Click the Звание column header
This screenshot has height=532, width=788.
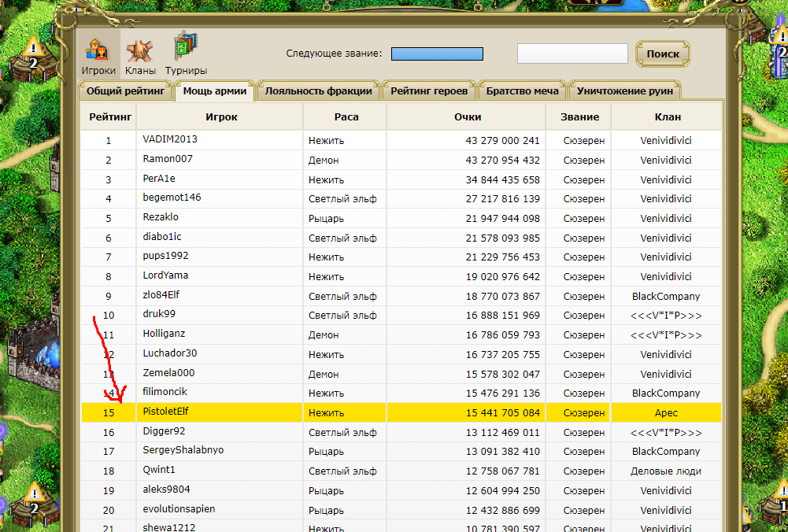click(x=579, y=116)
